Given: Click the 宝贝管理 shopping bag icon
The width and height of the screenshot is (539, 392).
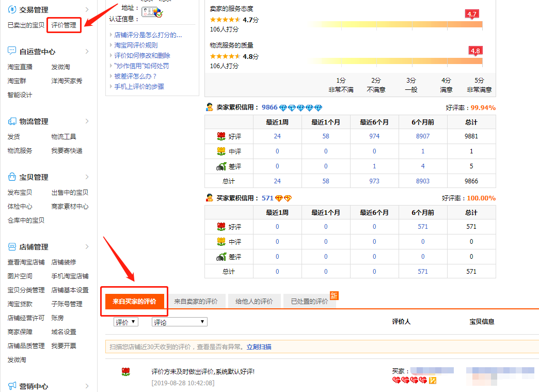Looking at the screenshot, I should click(11, 177).
